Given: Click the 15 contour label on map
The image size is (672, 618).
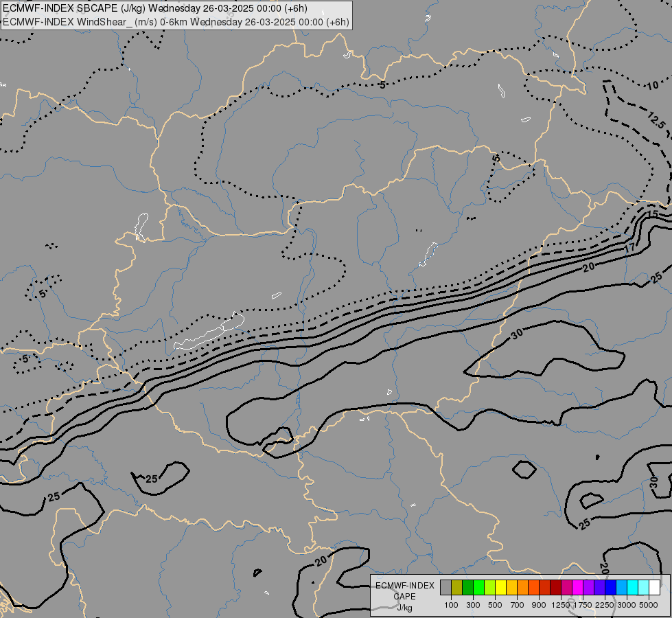Looking at the screenshot, I should (x=652, y=213).
